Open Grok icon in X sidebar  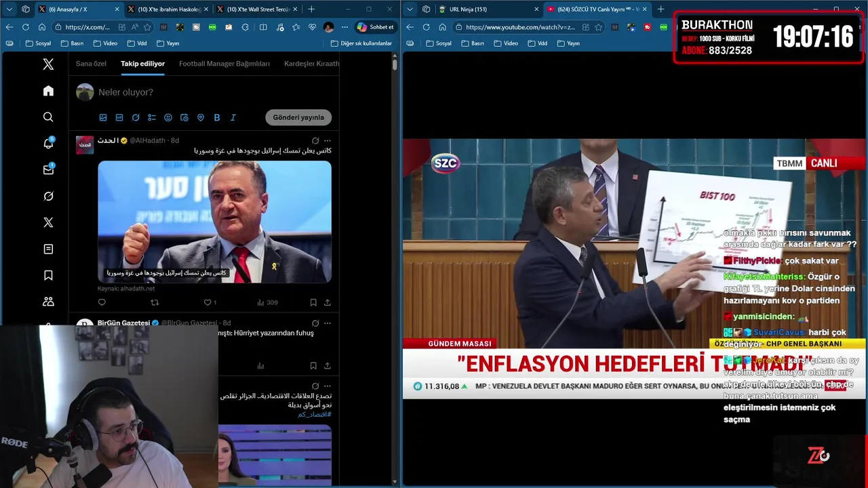[x=48, y=197]
